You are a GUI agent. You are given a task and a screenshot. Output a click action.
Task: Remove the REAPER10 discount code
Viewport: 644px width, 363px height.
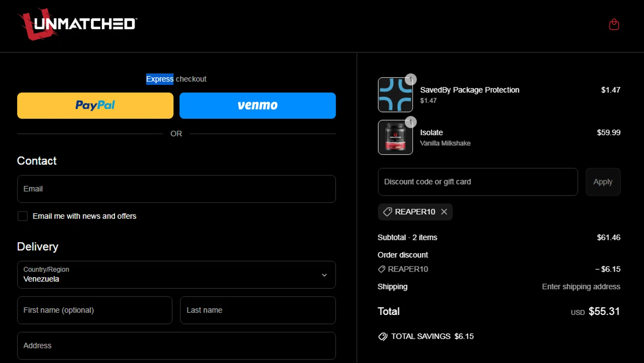(444, 212)
